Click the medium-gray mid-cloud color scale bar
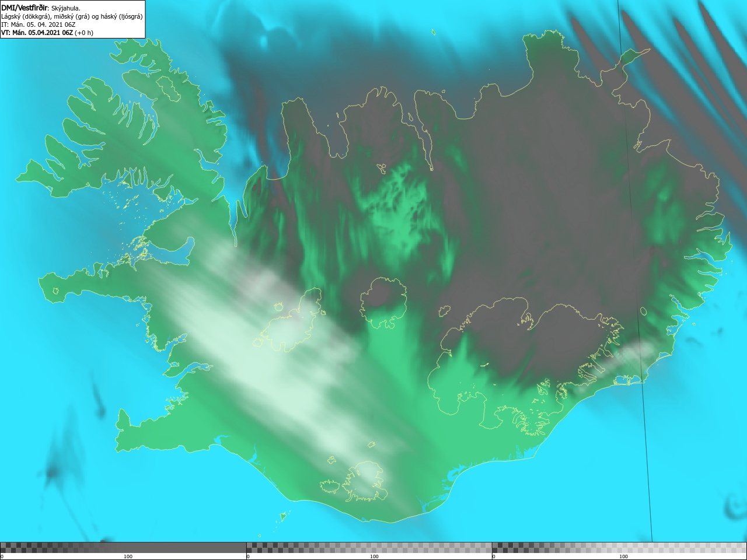Screen dimensions: 747x560 [x=369, y=548]
